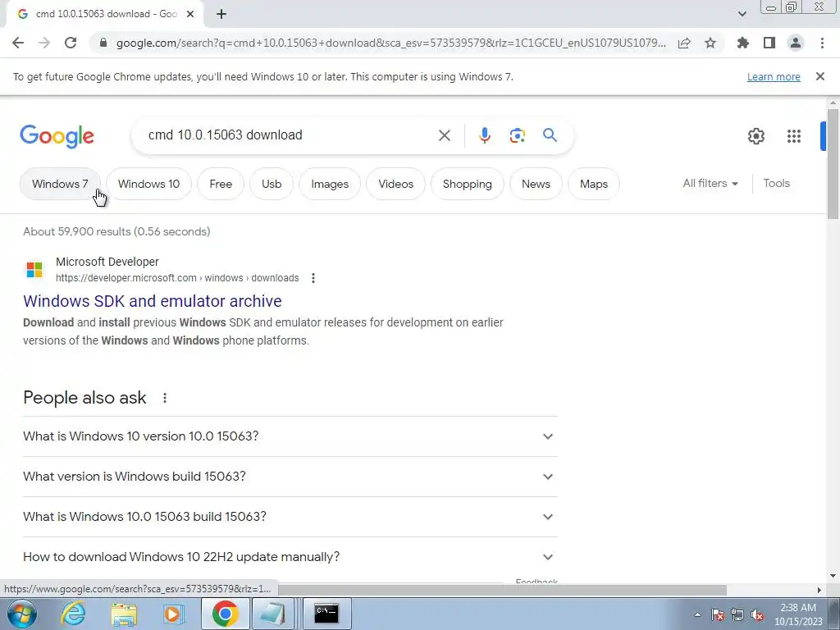This screenshot has width=840, height=630.
Task: Clear the search query text
Action: tap(444, 135)
